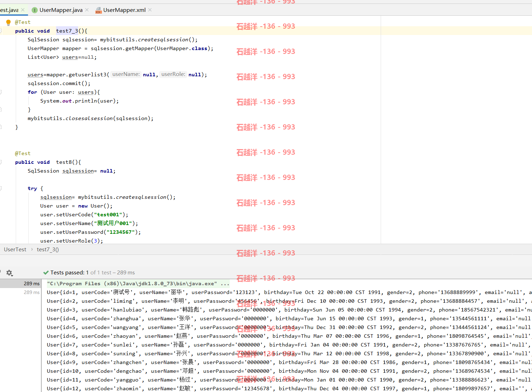Close the est.java editor tab
The height and width of the screenshot is (392, 532).
(x=23, y=10)
